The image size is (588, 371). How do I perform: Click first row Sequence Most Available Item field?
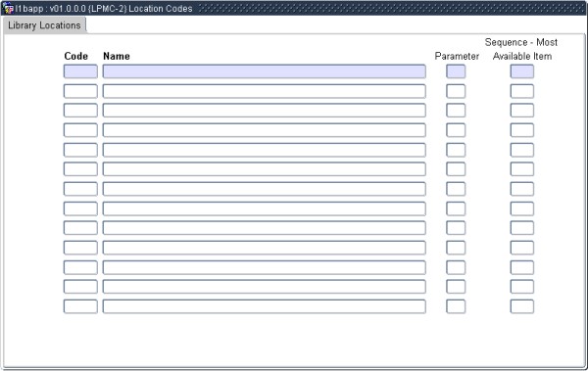[522, 71]
